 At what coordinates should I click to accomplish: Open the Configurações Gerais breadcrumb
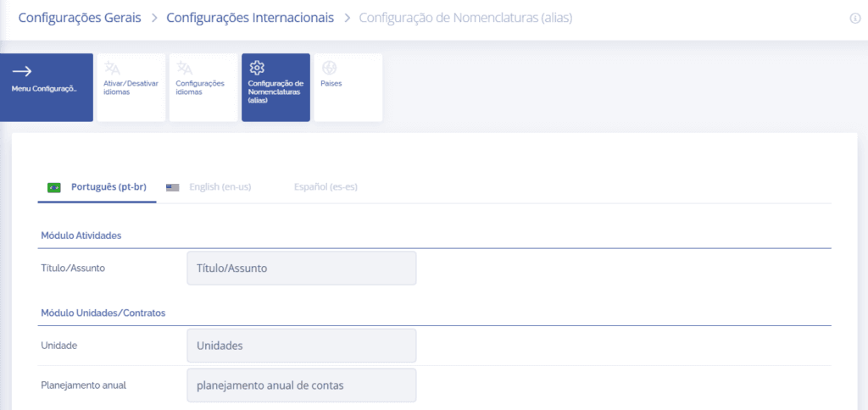(x=80, y=18)
